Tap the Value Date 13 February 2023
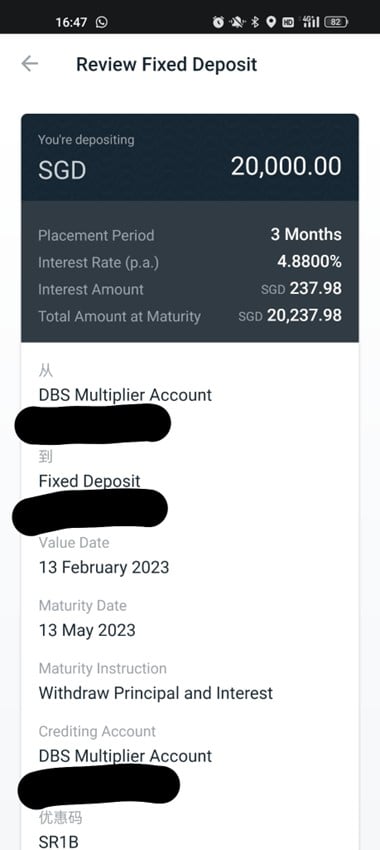Image resolution: width=380 pixels, height=850 pixels. point(104,567)
